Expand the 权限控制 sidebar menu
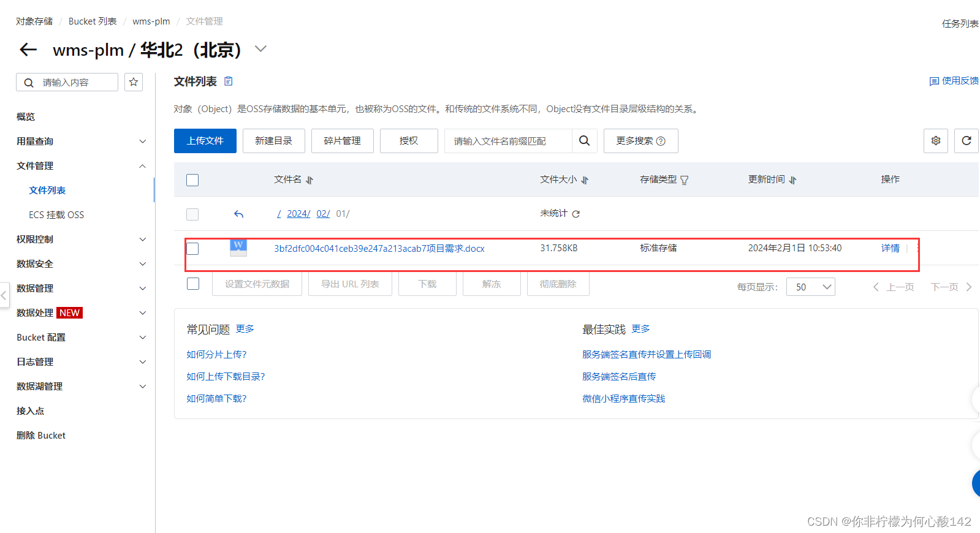The width and height of the screenshot is (980, 533). tap(142, 240)
